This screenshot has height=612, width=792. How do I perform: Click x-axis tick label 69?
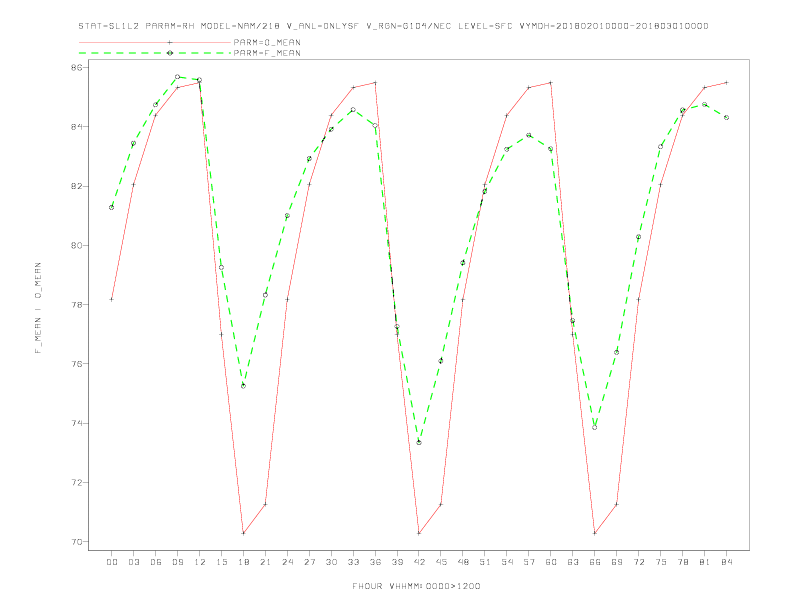[x=617, y=562]
